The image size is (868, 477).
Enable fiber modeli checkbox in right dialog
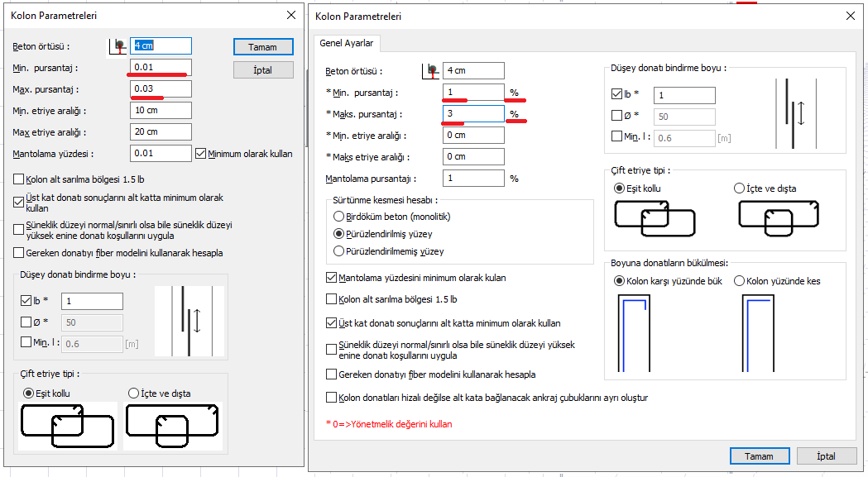(332, 374)
